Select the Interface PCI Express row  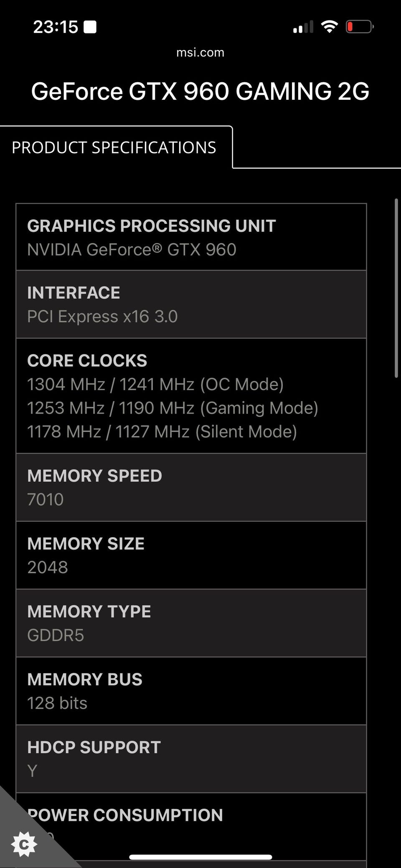[x=191, y=305]
